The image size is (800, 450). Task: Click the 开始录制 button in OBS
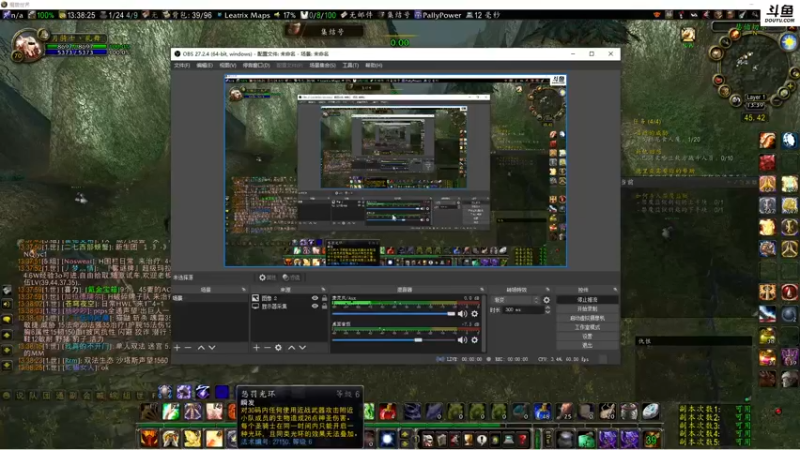click(x=587, y=309)
